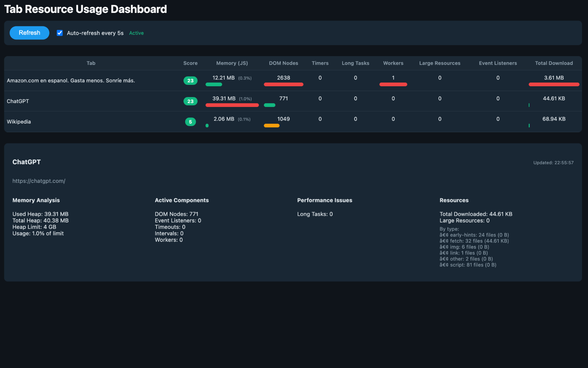Click the red memory bar in ChatGPT row
The height and width of the screenshot is (368, 588).
tap(232, 105)
